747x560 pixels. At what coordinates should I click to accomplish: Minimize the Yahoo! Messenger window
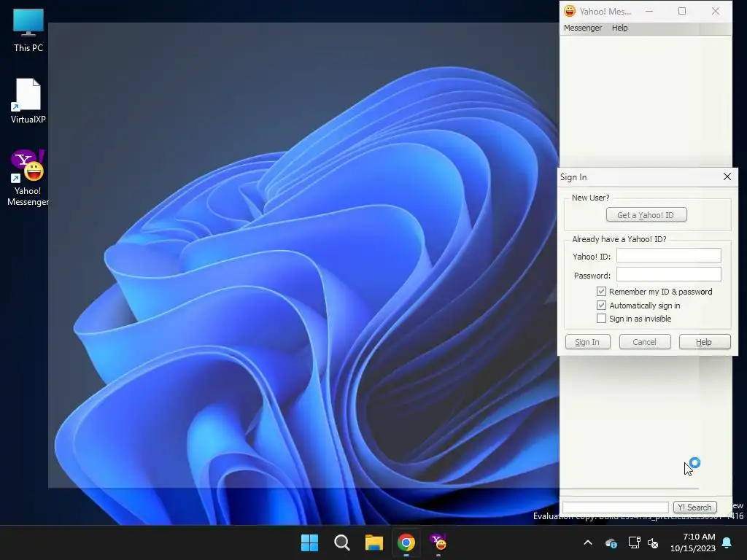tap(649, 11)
